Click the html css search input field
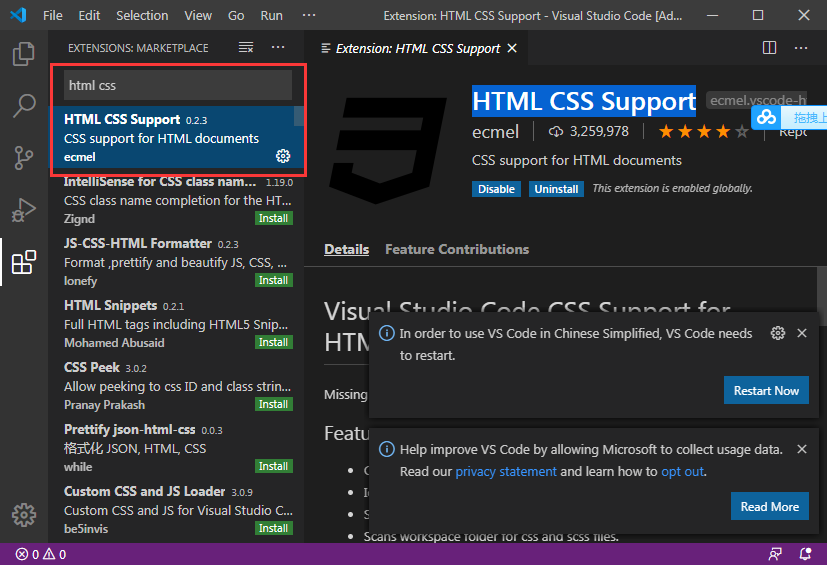The width and height of the screenshot is (827, 565). [178, 85]
